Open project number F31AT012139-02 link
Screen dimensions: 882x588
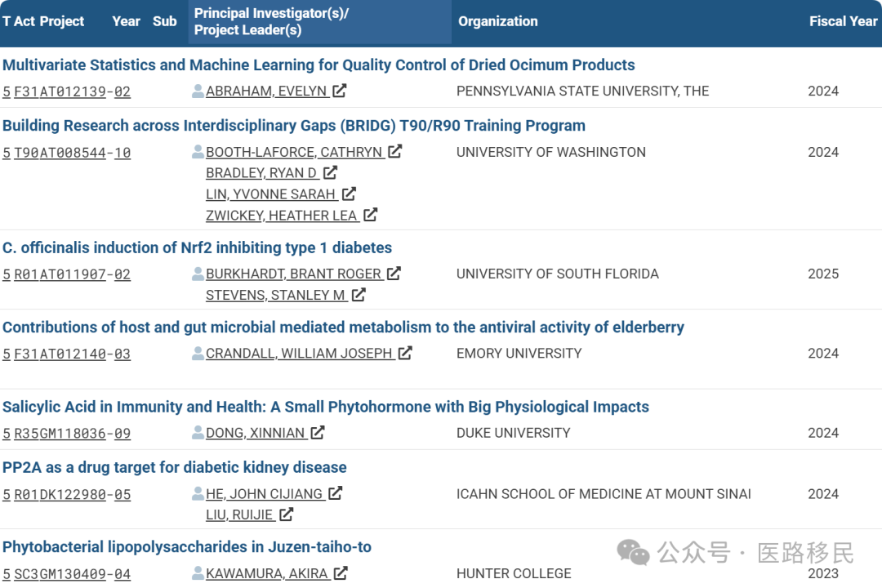[72, 91]
